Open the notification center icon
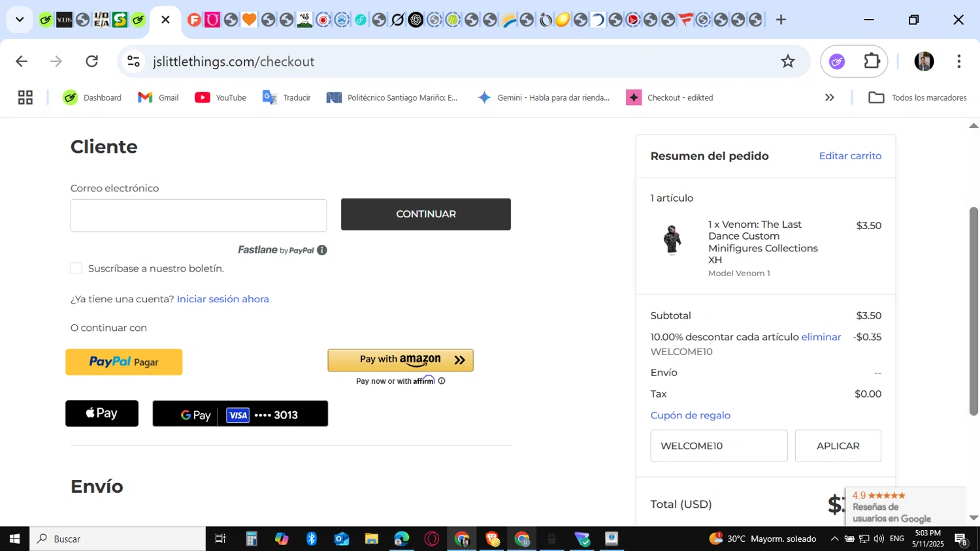The height and width of the screenshot is (551, 980). (962, 539)
